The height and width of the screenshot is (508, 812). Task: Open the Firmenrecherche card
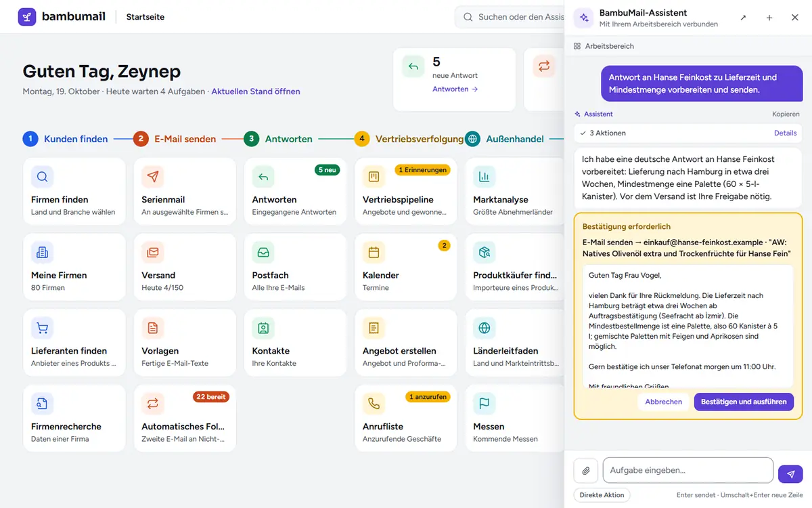pos(74,419)
